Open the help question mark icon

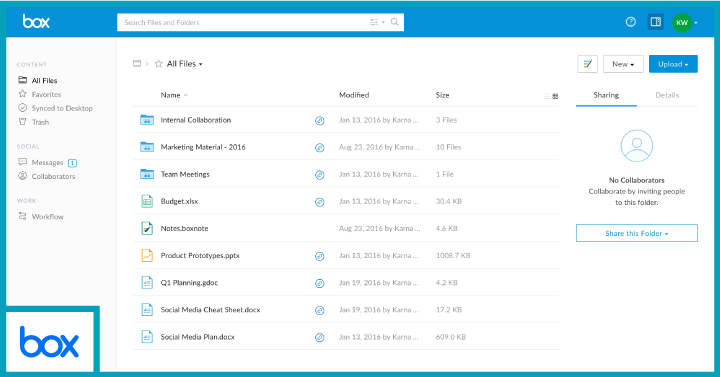[x=631, y=22]
